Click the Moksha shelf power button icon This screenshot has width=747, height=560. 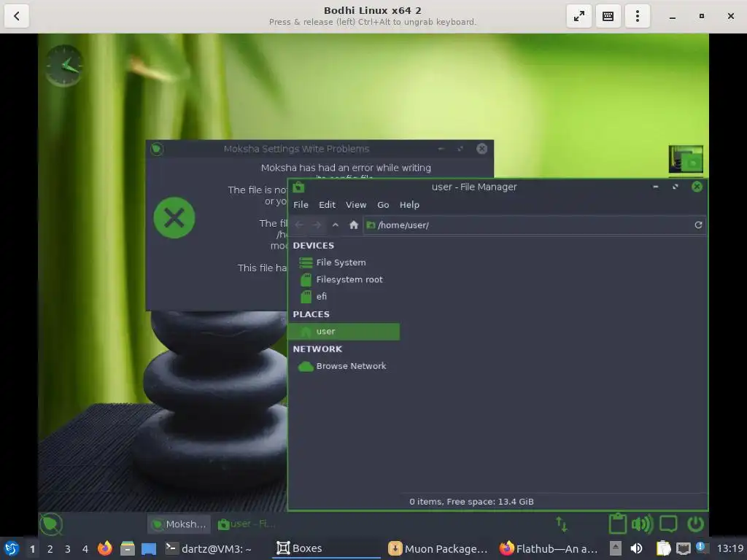695,524
